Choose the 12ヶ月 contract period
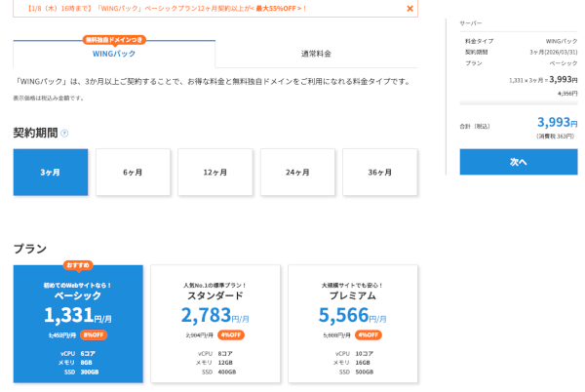This screenshot has height=392, width=585. pyautogui.click(x=214, y=172)
